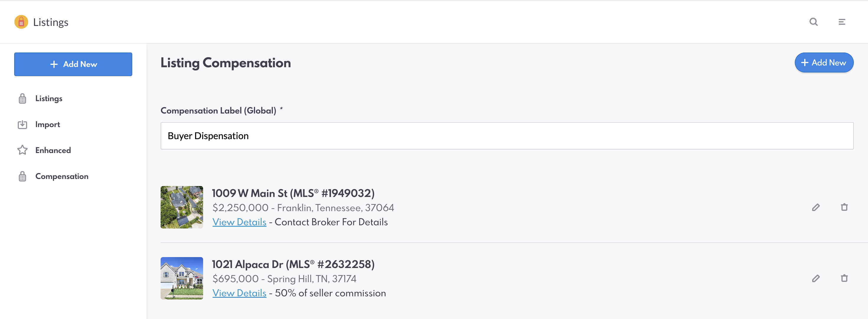Focus the Compensation Label input field
The width and height of the screenshot is (868, 319).
(507, 136)
